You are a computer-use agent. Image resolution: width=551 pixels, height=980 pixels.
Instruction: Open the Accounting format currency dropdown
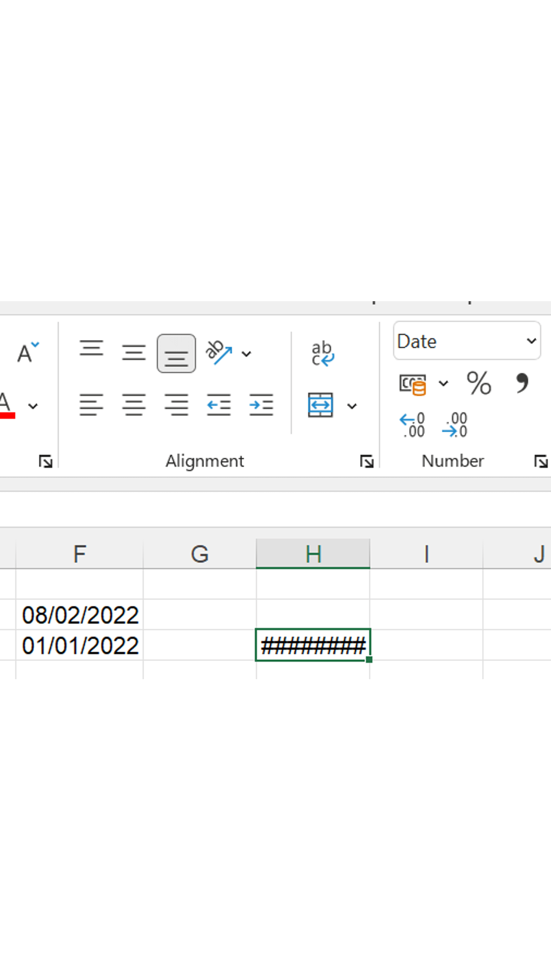click(x=443, y=384)
